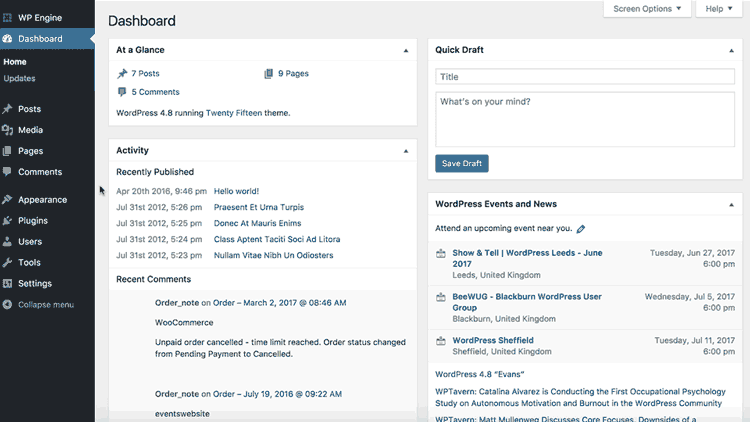Click the calendar icon for BeeWUG event
Screen dimensions: 750x422
click(441, 297)
